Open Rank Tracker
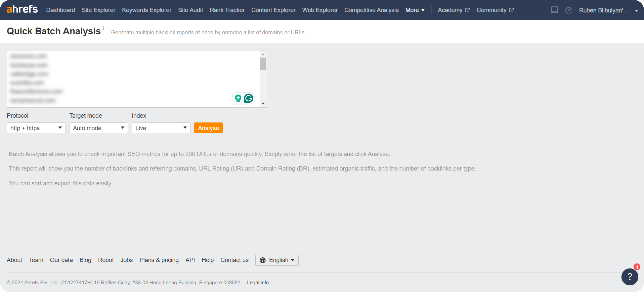 pos(227,10)
